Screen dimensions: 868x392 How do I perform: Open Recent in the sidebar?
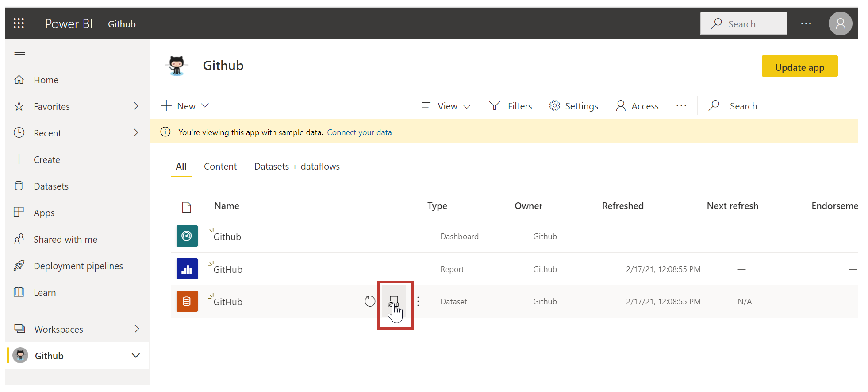point(47,133)
